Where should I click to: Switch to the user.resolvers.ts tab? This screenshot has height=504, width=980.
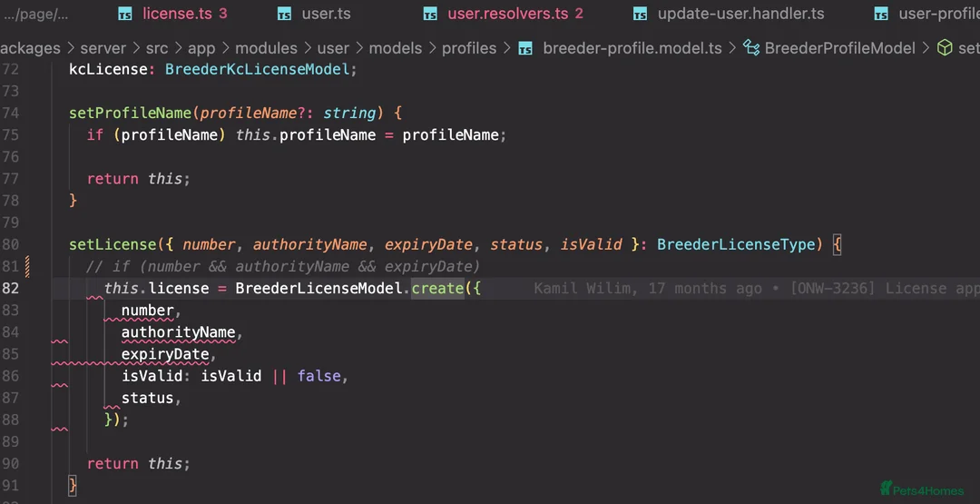coord(507,14)
